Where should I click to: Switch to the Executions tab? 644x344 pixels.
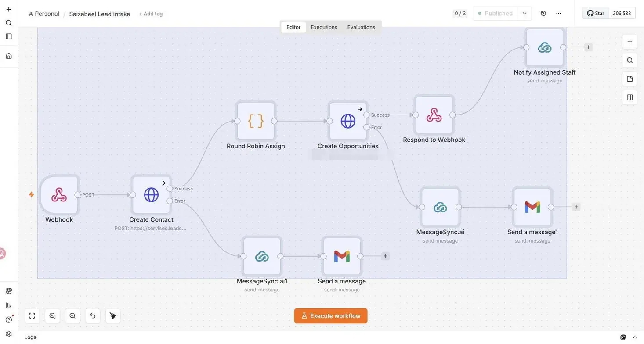coord(324,27)
